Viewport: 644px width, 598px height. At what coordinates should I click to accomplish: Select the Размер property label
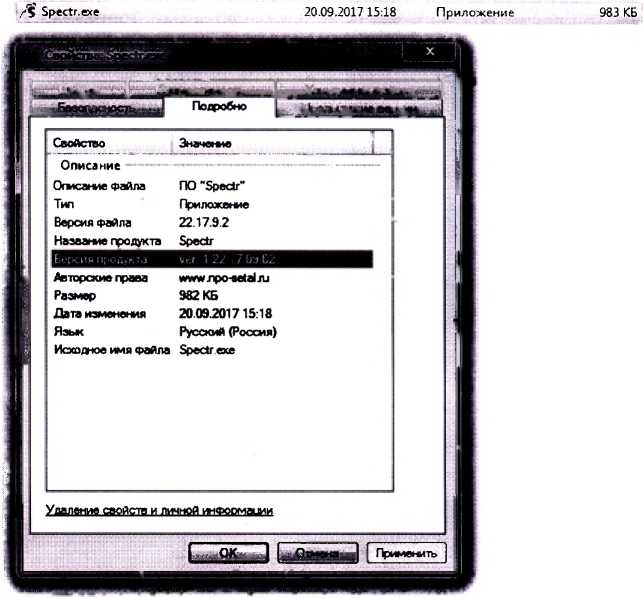click(x=75, y=296)
